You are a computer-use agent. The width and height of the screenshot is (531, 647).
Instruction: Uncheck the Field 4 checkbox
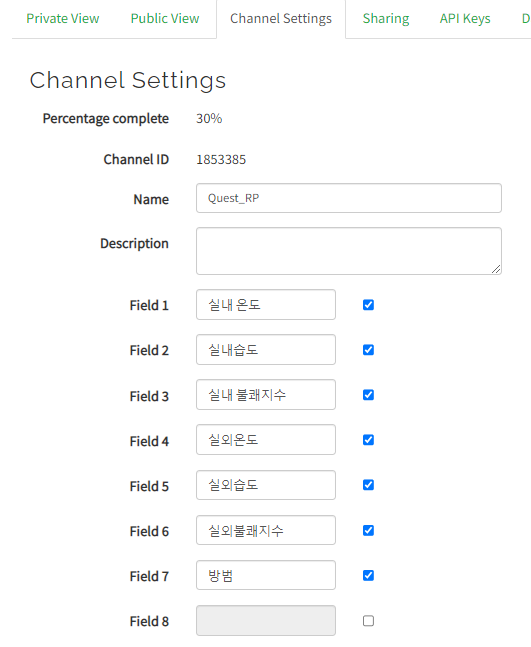click(368, 440)
